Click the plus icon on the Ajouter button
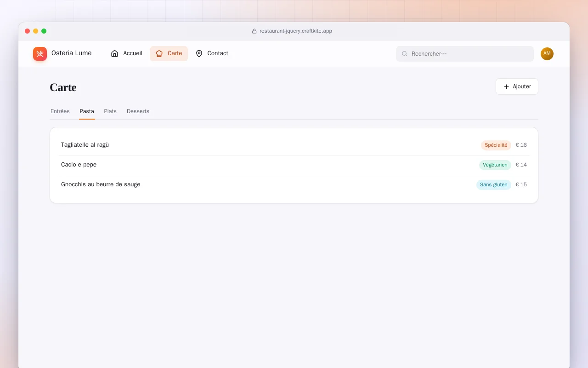 tap(506, 86)
